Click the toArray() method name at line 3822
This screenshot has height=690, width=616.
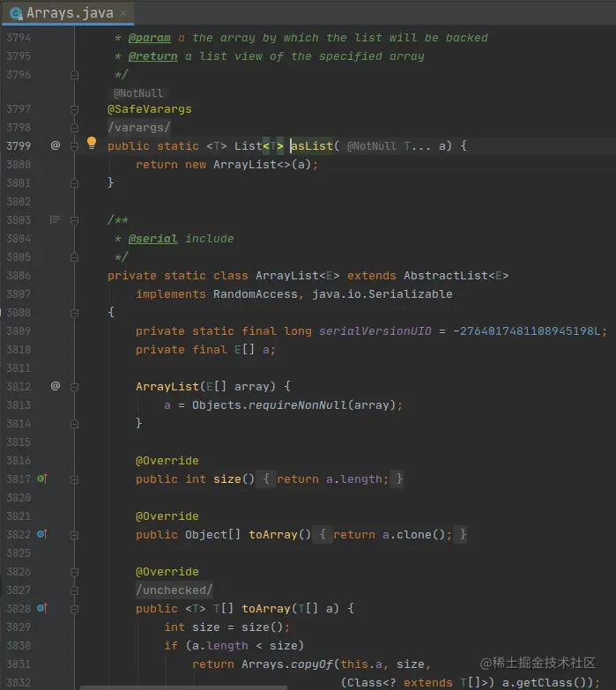tap(273, 535)
